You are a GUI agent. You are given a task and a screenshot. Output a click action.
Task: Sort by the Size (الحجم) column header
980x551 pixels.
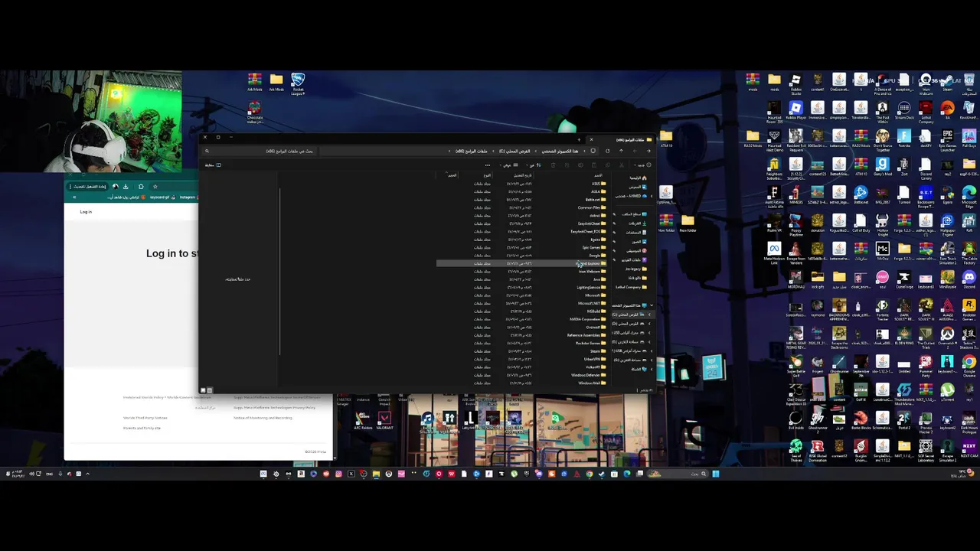coord(452,175)
